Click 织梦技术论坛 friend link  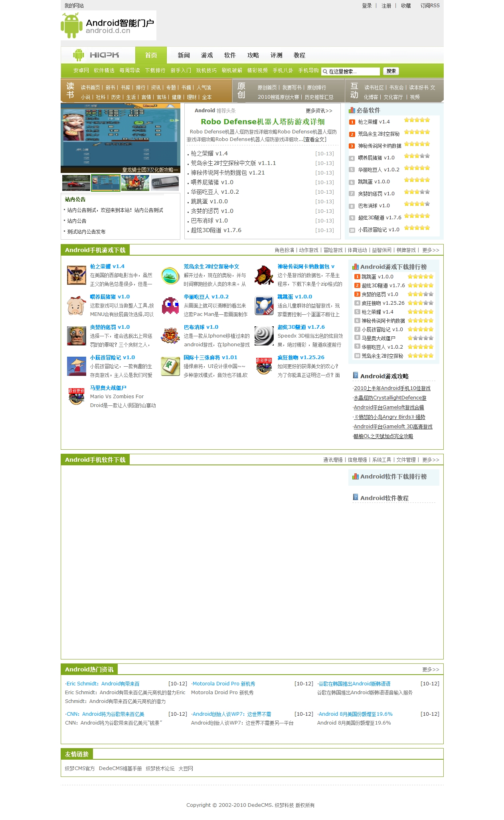point(160,768)
